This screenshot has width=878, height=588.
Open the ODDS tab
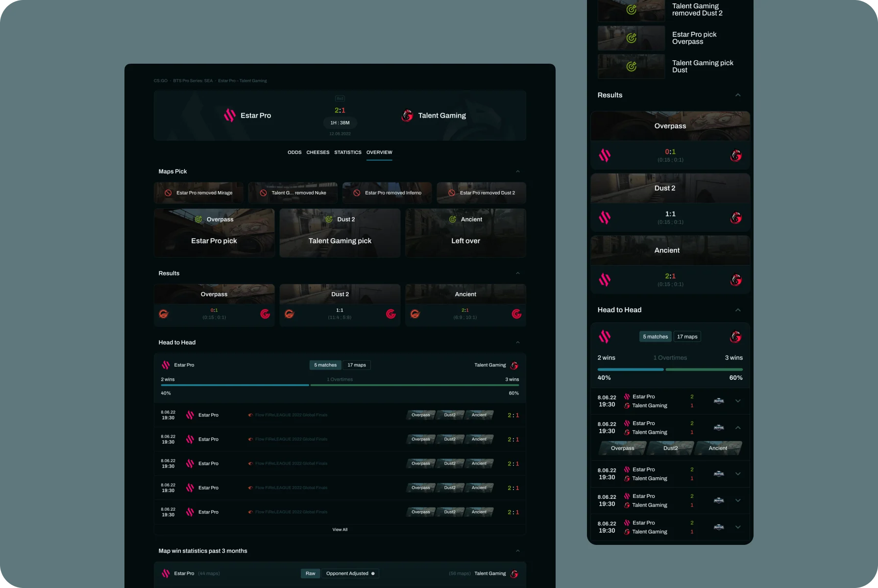[294, 152]
